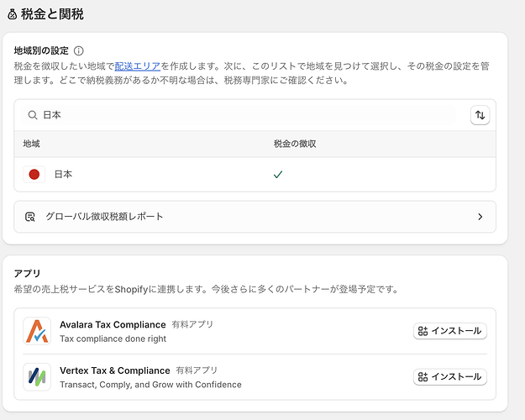Click the 地域 column header
The image size is (525, 420).
(31, 144)
